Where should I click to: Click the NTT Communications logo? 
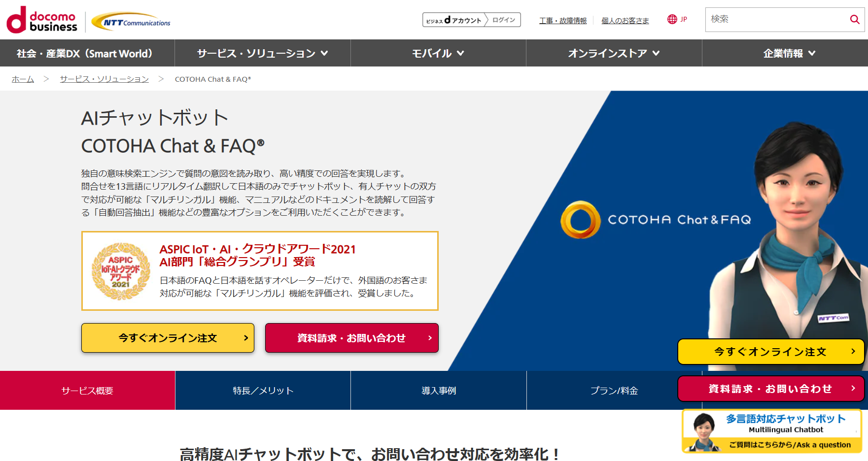point(131,22)
